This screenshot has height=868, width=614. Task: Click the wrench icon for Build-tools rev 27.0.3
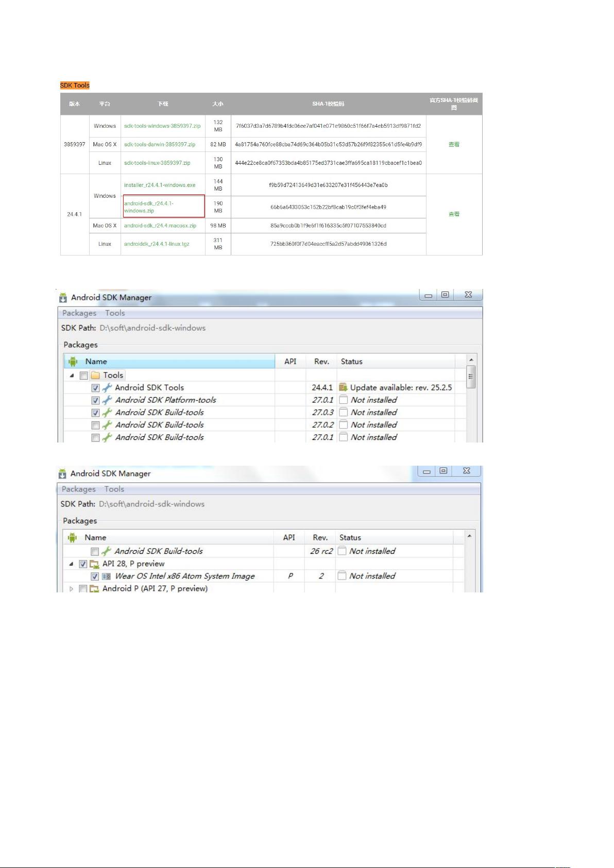pyautogui.click(x=107, y=413)
